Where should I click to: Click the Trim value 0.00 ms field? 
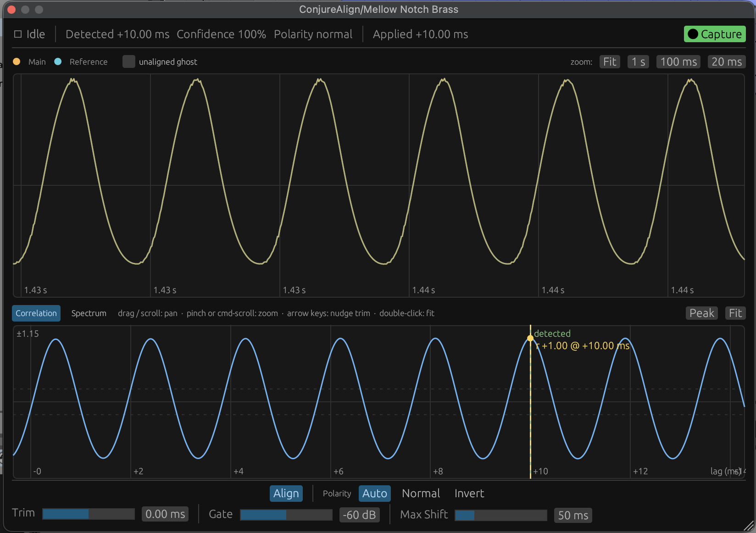(165, 514)
